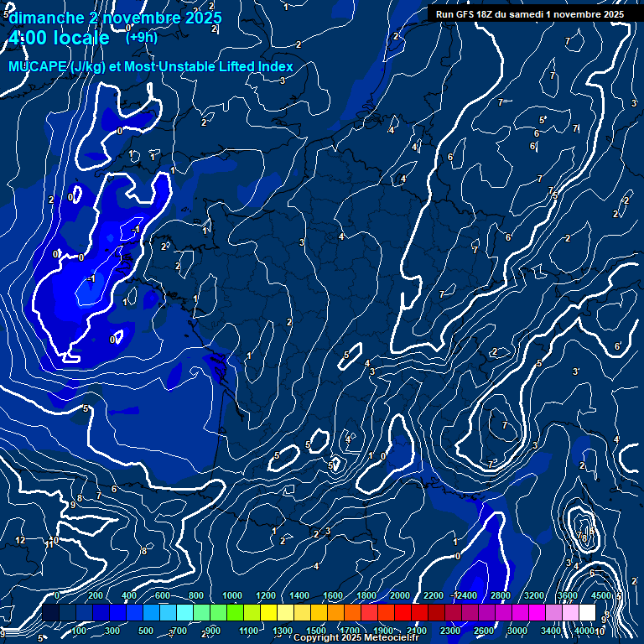This screenshot has width=644, height=644.
Task: Click the '200' legend scale label
Action: point(96,595)
